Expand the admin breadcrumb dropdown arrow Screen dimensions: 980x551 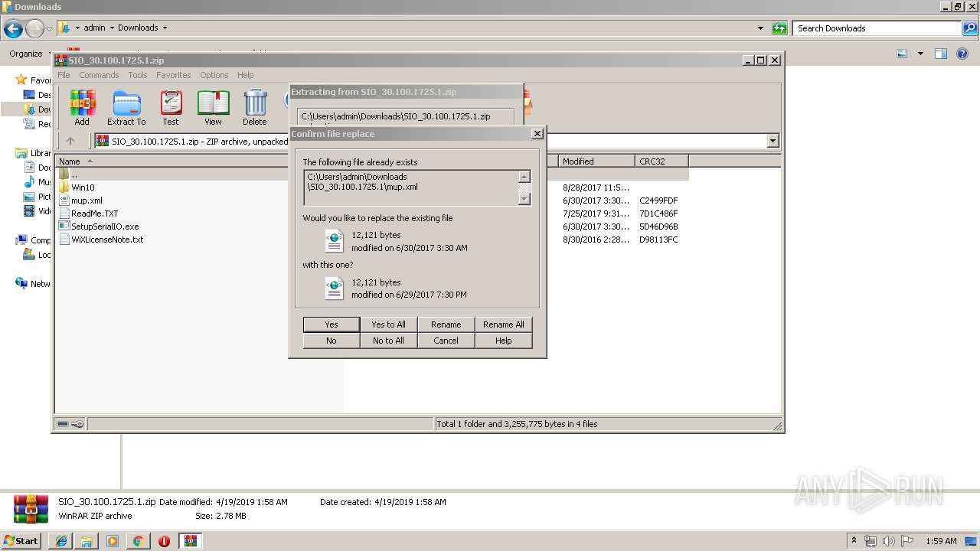pyautogui.click(x=112, y=28)
